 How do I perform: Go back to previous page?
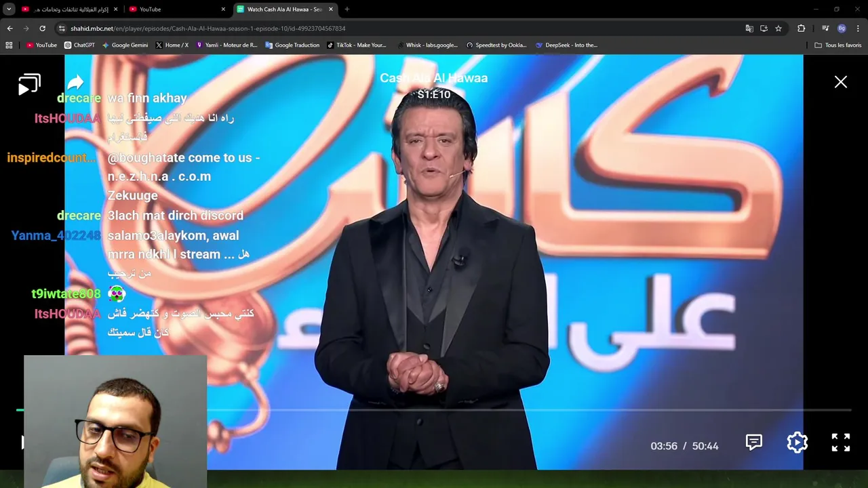(x=9, y=28)
